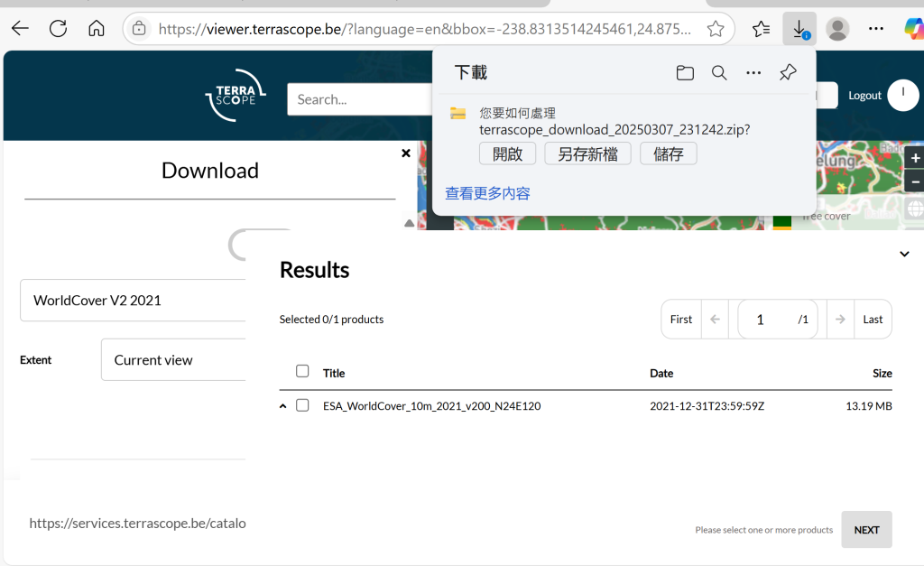Close the Download panel with X
This screenshot has width=924, height=566.
406,153
